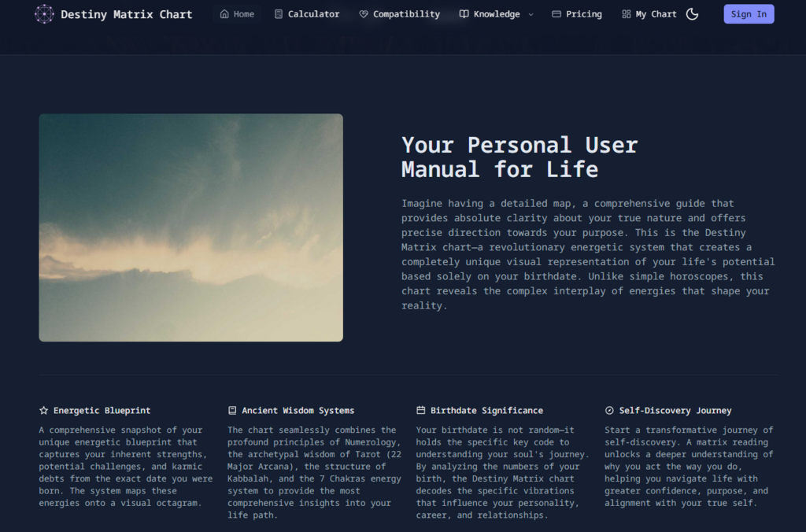Click the cloudy sky hero image
This screenshot has width=806, height=532.
(190, 227)
